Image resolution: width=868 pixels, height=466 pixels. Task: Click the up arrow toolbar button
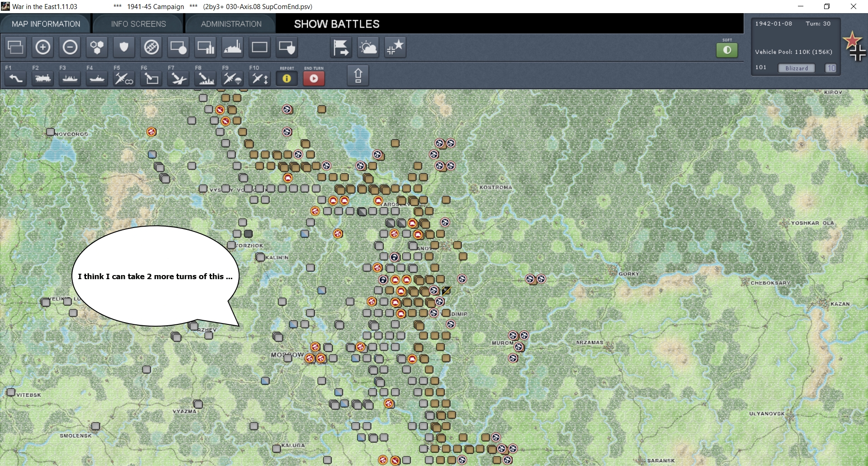(x=358, y=75)
